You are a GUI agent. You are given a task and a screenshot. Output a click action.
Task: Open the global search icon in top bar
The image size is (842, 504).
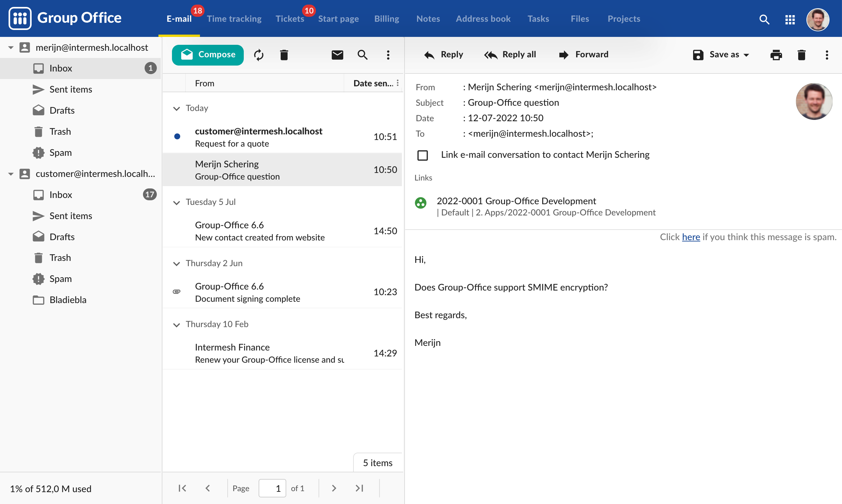(764, 19)
